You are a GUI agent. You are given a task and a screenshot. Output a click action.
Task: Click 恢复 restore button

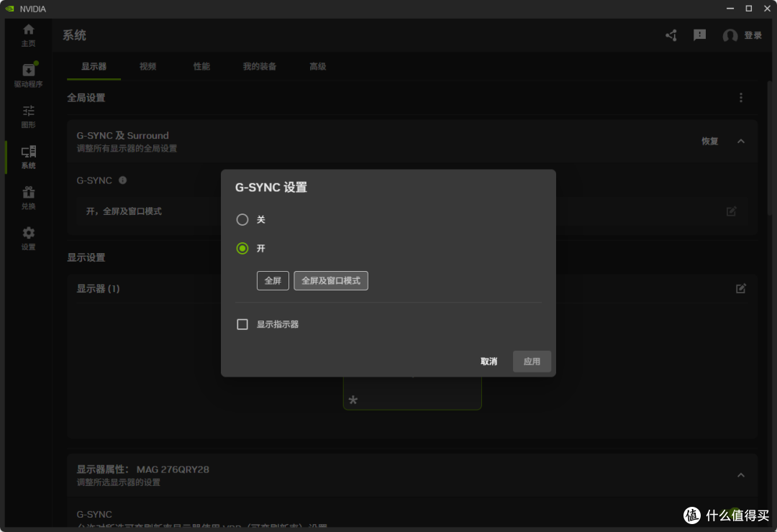709,141
